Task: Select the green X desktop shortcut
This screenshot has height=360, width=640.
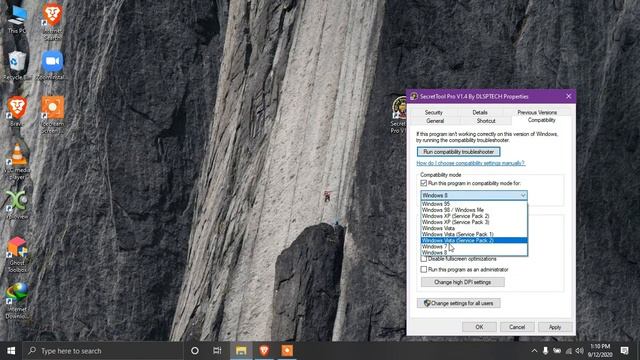Action: 17,205
